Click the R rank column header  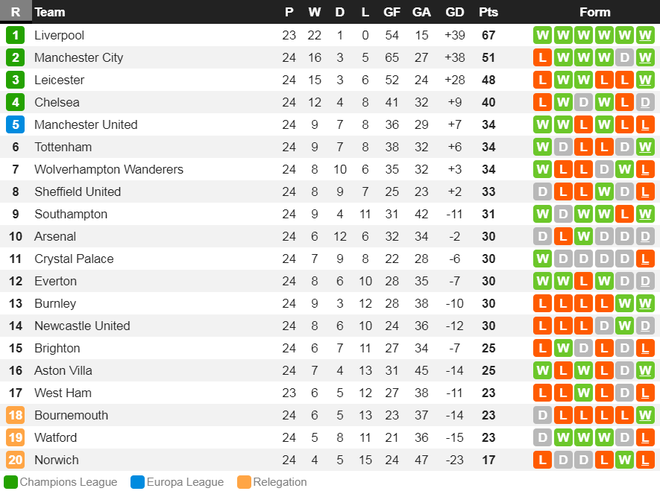tap(16, 11)
